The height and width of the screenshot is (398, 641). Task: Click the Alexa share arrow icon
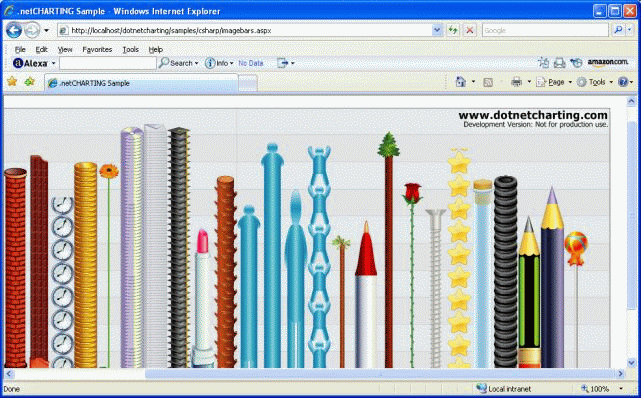282,63
